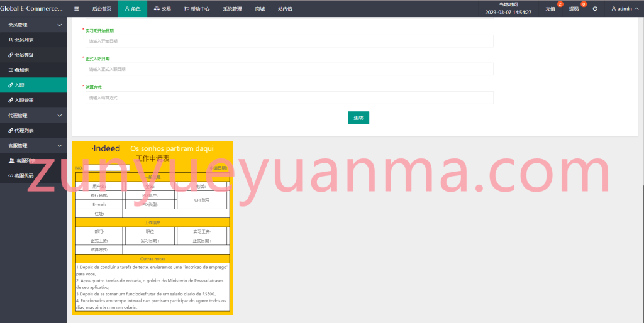Click the '正式工资:' table cell
644x323 pixels.
tap(99, 241)
